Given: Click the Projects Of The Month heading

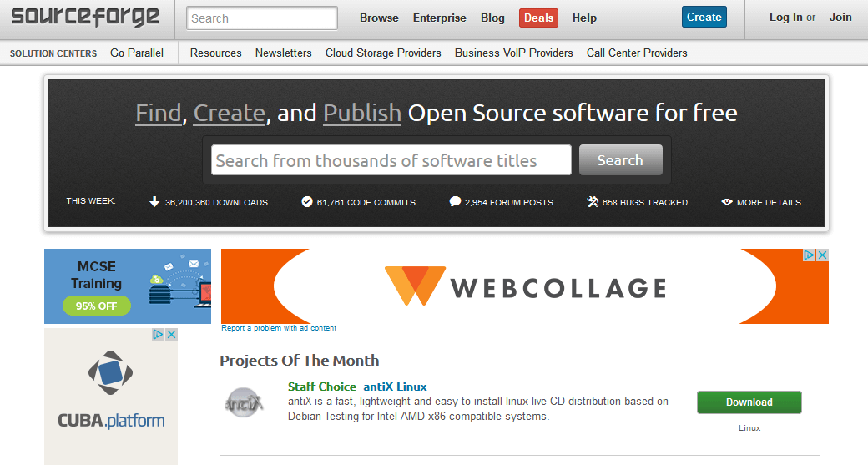Looking at the screenshot, I should click(300, 361).
